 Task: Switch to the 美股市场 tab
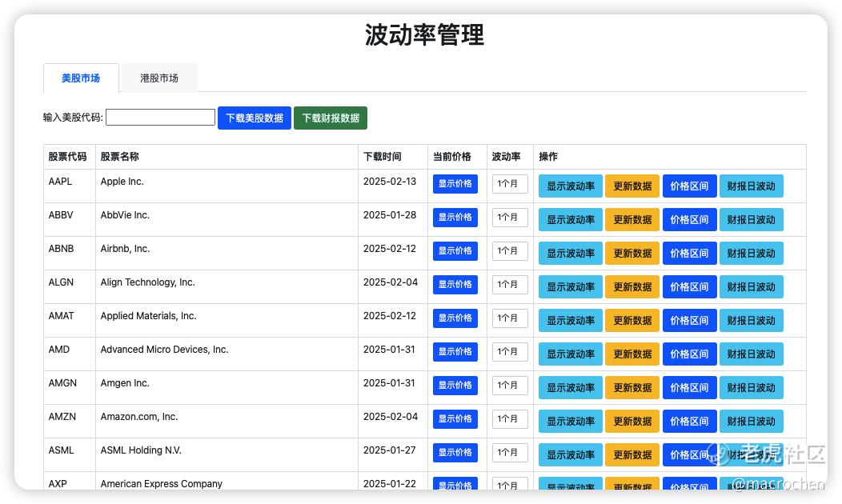(x=81, y=78)
